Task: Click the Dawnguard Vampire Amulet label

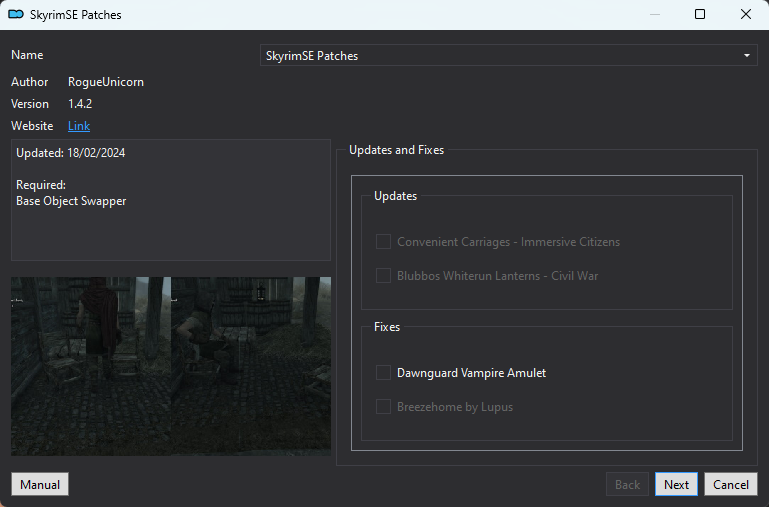Action: 471,373
